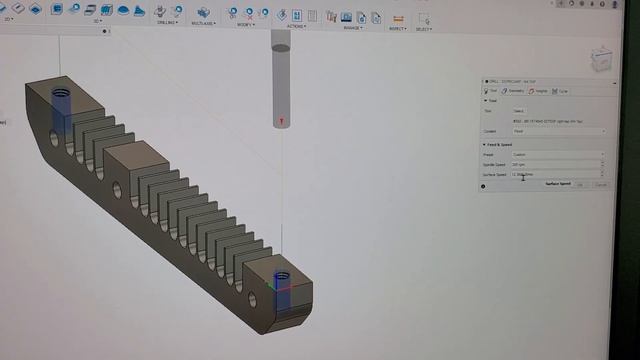This screenshot has height=360, width=640.
Task: Click the third MODIFY group icon
Action: pyautogui.click(x=264, y=14)
